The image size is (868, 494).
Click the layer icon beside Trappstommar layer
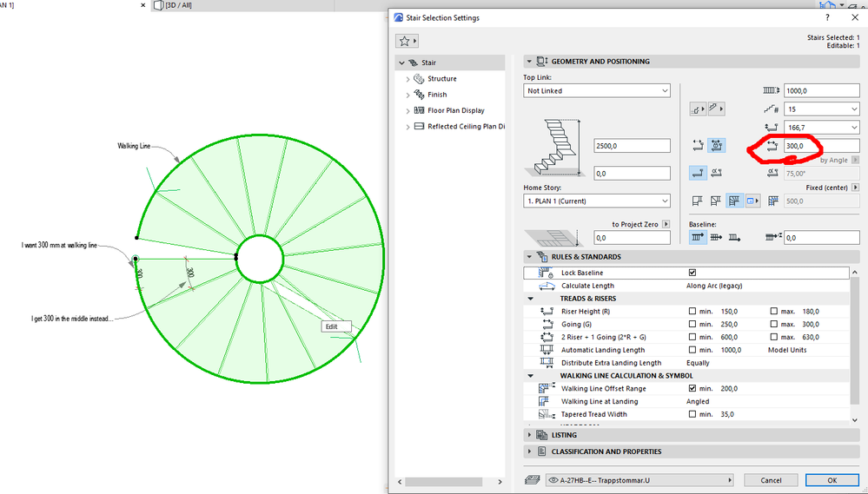[x=531, y=480]
